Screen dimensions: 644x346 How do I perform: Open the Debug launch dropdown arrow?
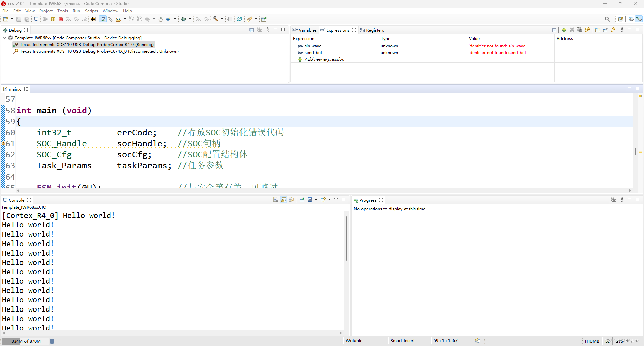tap(190, 19)
